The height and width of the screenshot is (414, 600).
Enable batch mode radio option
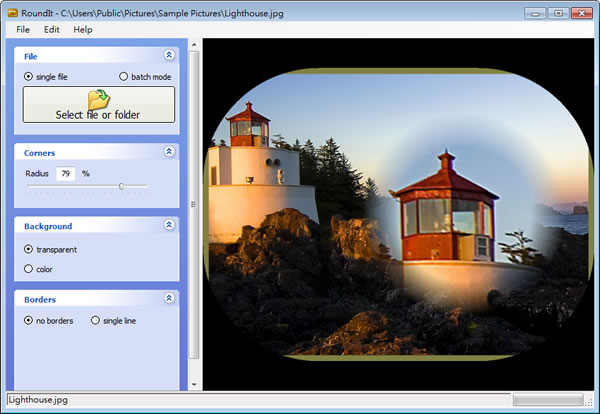(x=124, y=76)
